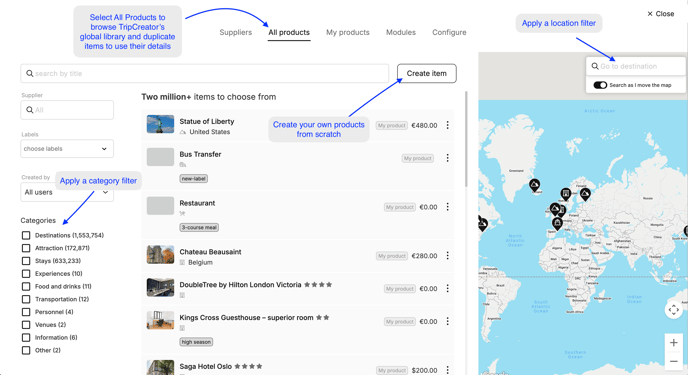Screen dimensions: 688x375
Task: Open the choose labels dropdown
Action: pyautogui.click(x=67, y=149)
